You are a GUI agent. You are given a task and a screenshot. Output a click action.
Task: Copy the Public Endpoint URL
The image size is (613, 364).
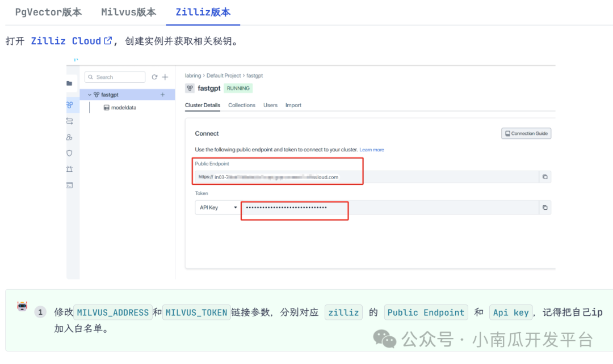tap(545, 177)
